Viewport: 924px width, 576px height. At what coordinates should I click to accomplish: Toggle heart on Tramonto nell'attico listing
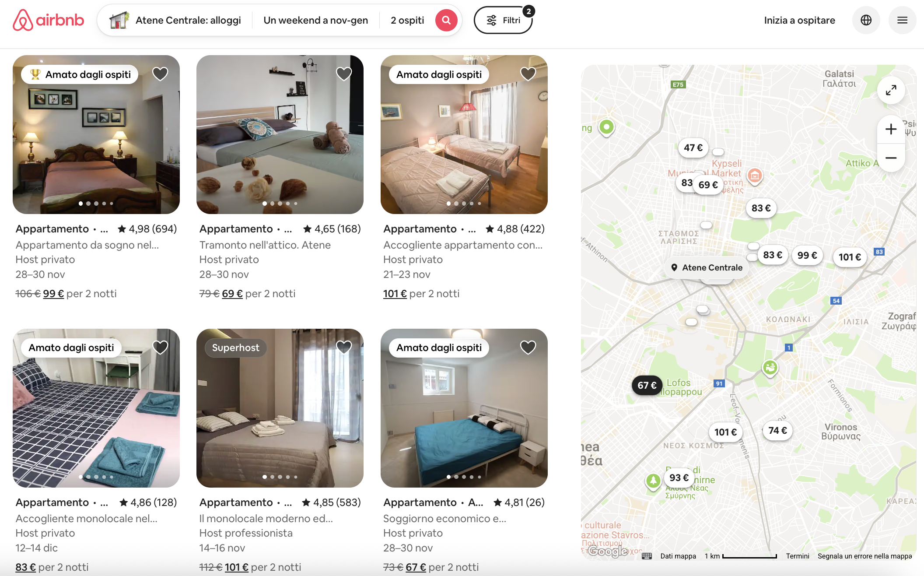344,74
